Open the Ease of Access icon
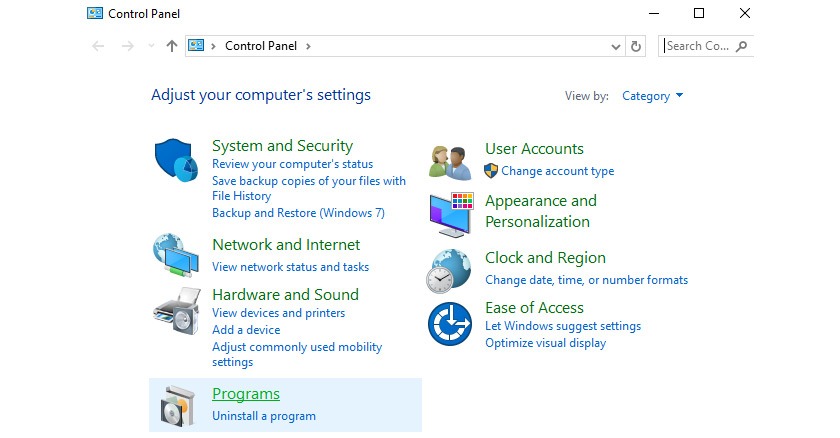840x438 pixels. click(450, 324)
